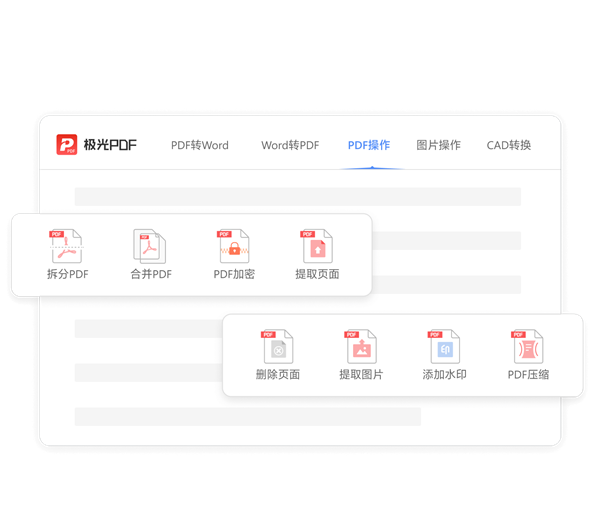
Task: Select the PDF操作 tab
Action: (x=369, y=145)
